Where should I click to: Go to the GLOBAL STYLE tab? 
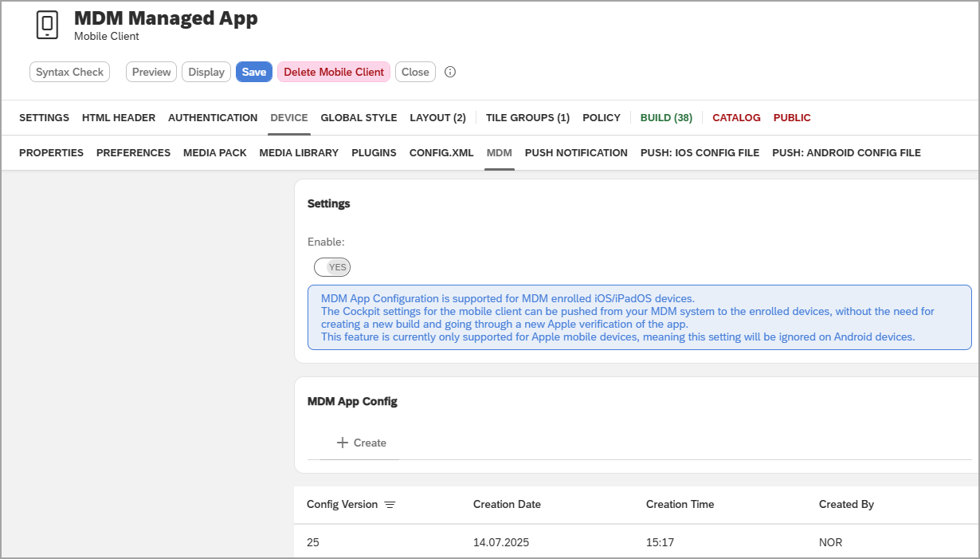(x=359, y=117)
